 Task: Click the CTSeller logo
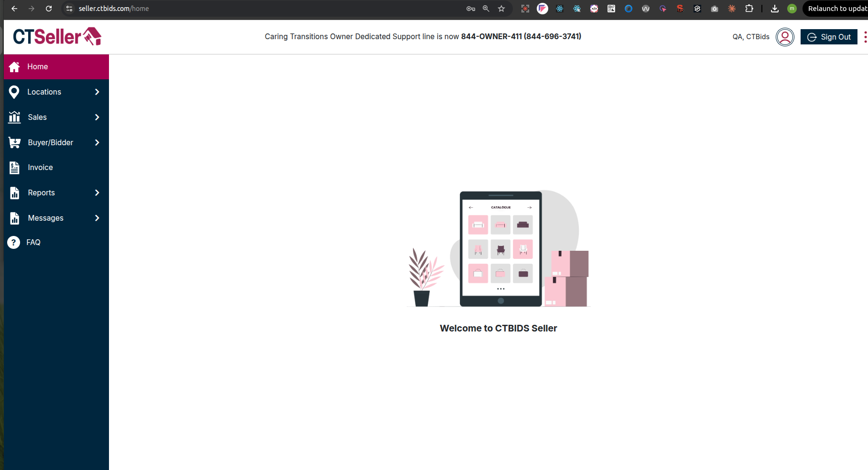57,37
